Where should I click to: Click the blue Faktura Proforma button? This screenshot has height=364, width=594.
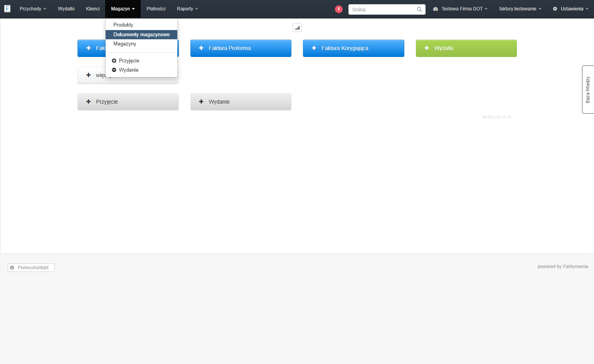(x=241, y=48)
